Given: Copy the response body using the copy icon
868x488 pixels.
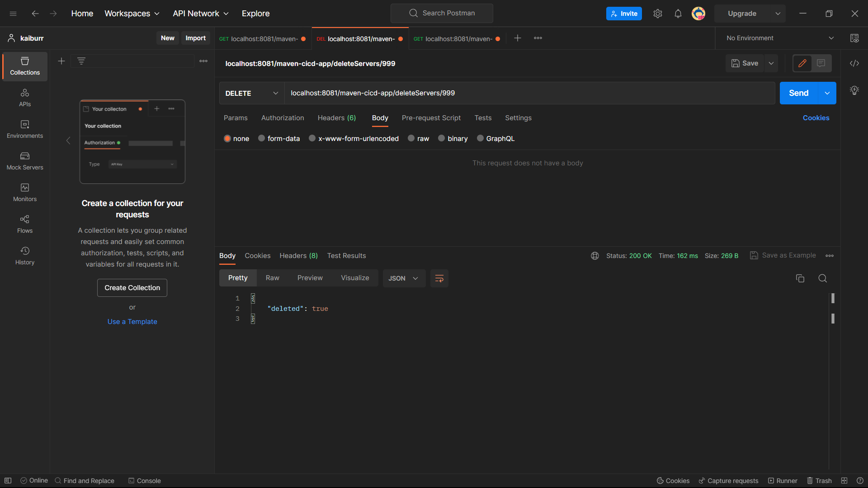Looking at the screenshot, I should [800, 278].
